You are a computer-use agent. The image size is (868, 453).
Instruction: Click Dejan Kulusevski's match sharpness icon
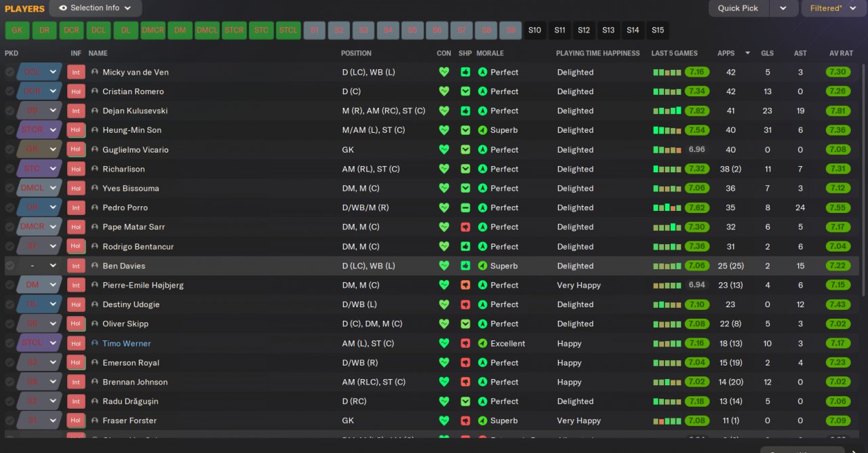[x=465, y=111]
